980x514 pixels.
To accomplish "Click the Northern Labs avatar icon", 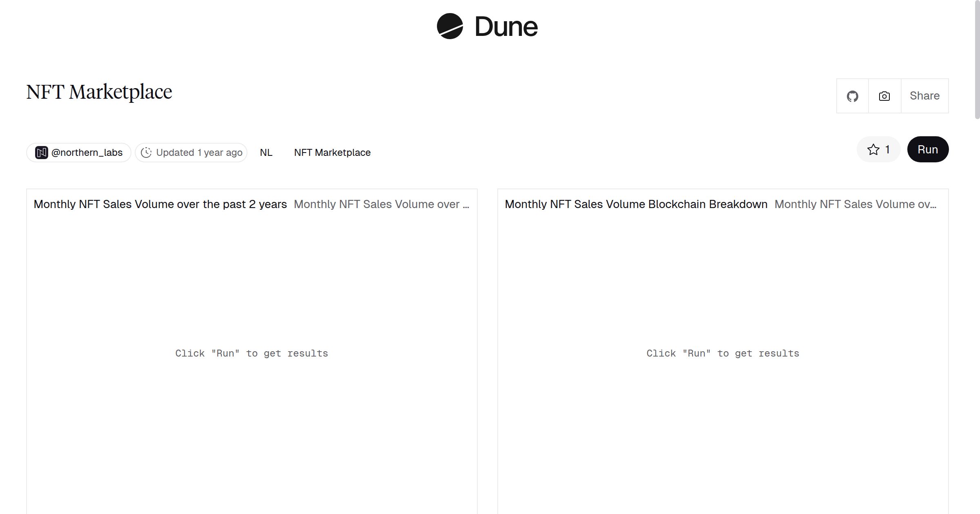I will point(41,152).
